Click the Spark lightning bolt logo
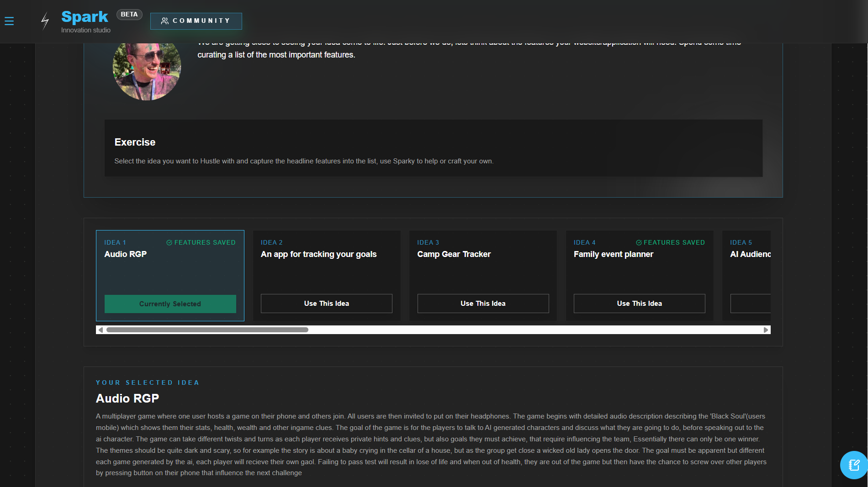The width and height of the screenshot is (868, 487). 45,21
